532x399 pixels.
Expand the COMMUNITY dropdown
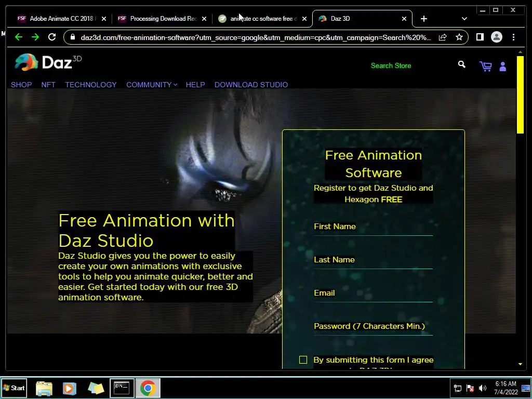(152, 85)
